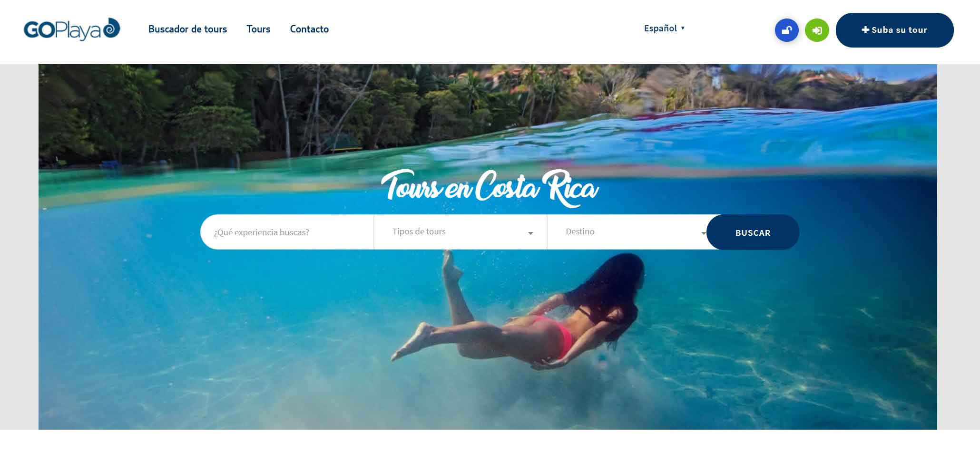
Task: Click the blue unlock padlock icon
Action: [x=786, y=30]
